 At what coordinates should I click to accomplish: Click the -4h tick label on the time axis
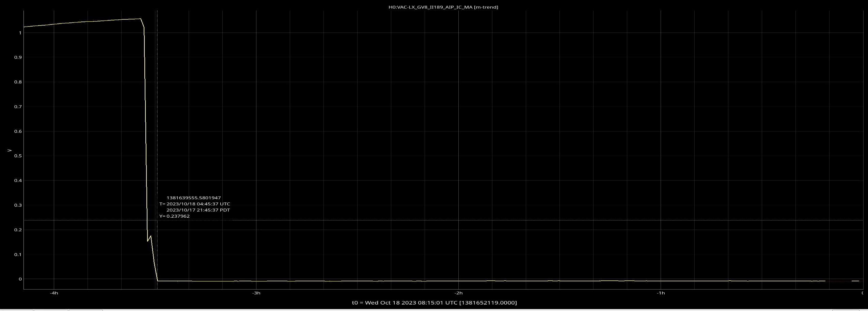pos(54,293)
